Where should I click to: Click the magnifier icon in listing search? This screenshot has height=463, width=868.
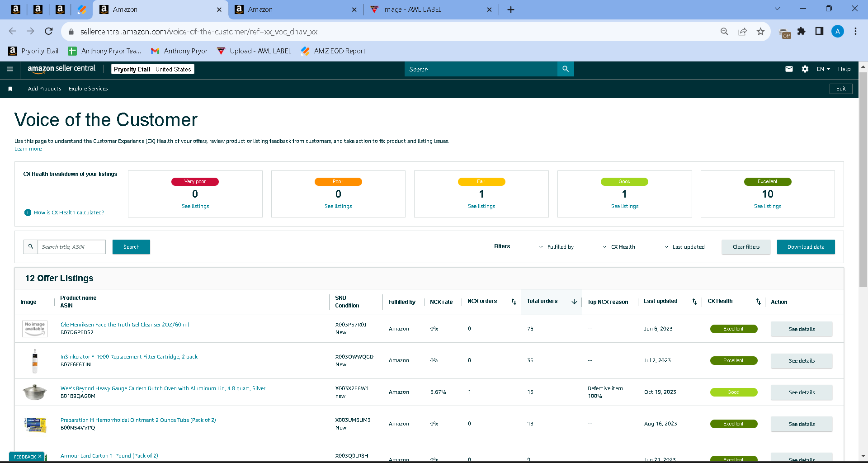(31, 247)
